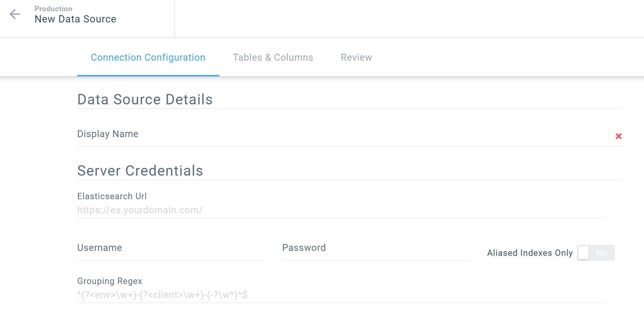Click the Data Source Details heading
The width and height of the screenshot is (644, 311).
[x=145, y=99]
